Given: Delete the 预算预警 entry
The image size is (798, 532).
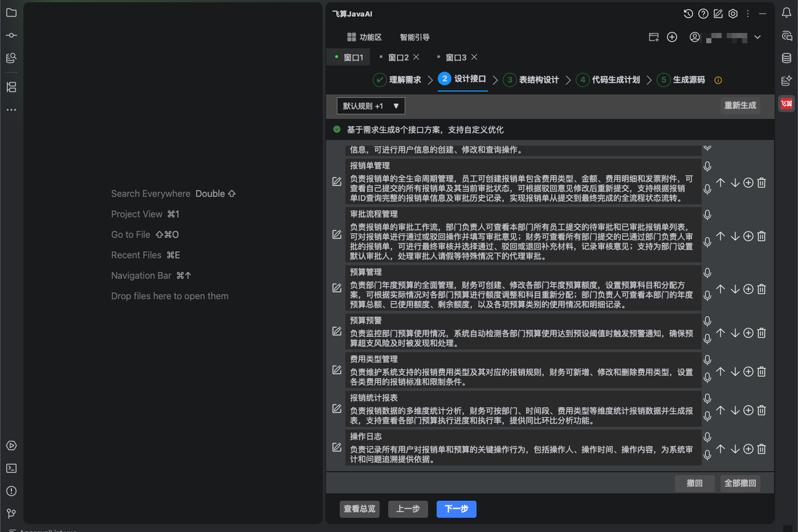Looking at the screenshot, I should [x=762, y=333].
